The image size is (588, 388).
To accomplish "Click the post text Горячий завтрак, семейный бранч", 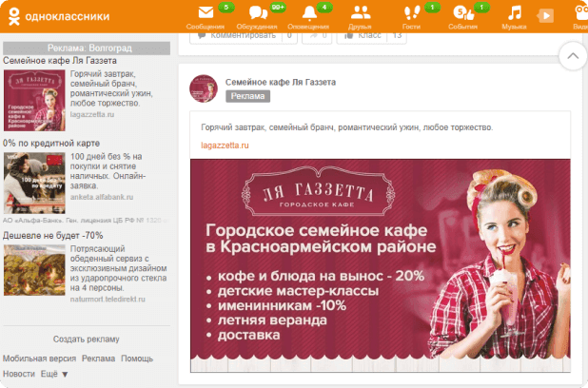I will click(x=347, y=127).
